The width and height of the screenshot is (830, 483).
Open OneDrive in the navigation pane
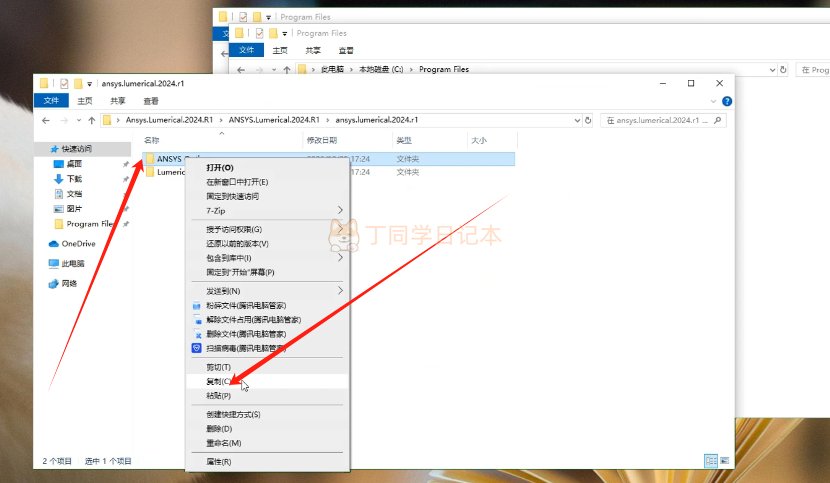(x=77, y=243)
